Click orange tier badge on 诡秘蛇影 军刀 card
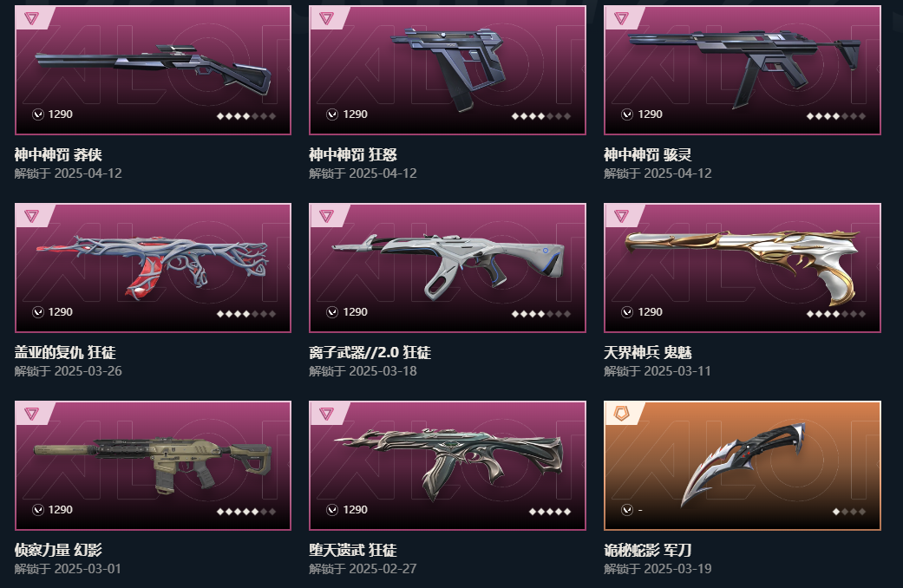The width and height of the screenshot is (903, 588). coord(621,414)
